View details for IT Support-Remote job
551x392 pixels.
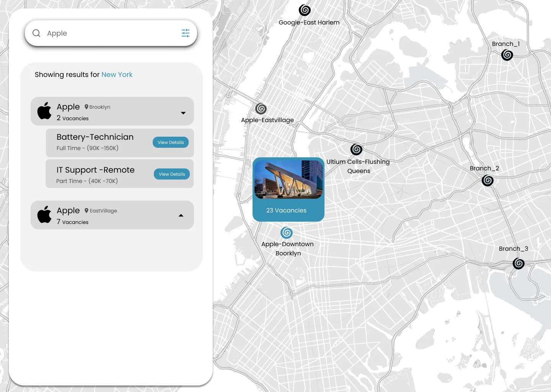tap(172, 174)
